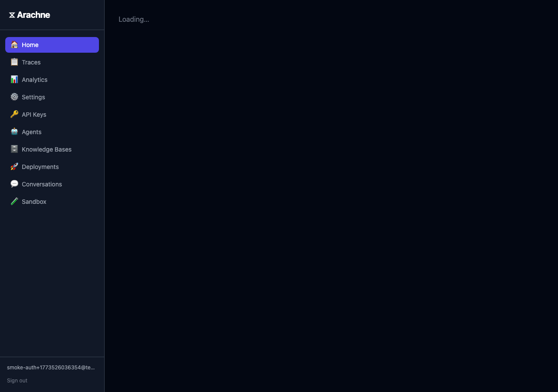This screenshot has height=392, width=558.
Task: Click the house icon next to Home
Action: click(x=14, y=44)
